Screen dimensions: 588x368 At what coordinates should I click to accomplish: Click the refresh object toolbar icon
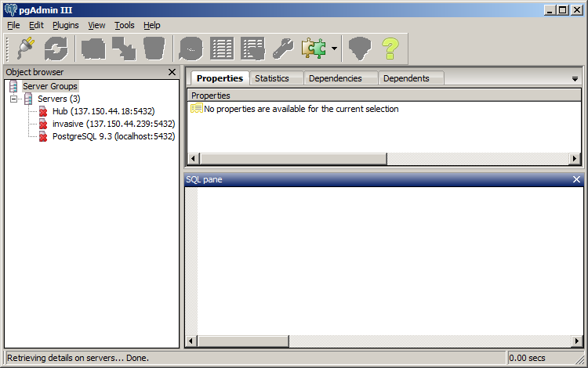pyautogui.click(x=56, y=49)
